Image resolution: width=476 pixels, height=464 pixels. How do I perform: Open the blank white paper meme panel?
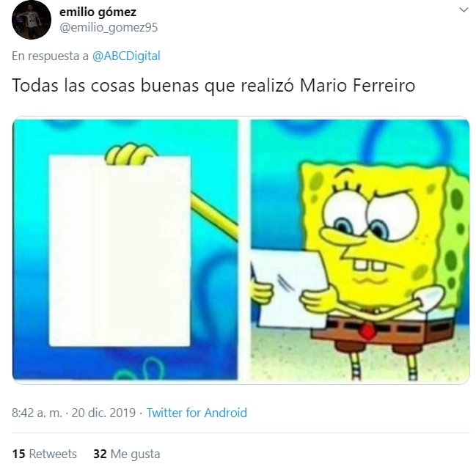pos(125,250)
